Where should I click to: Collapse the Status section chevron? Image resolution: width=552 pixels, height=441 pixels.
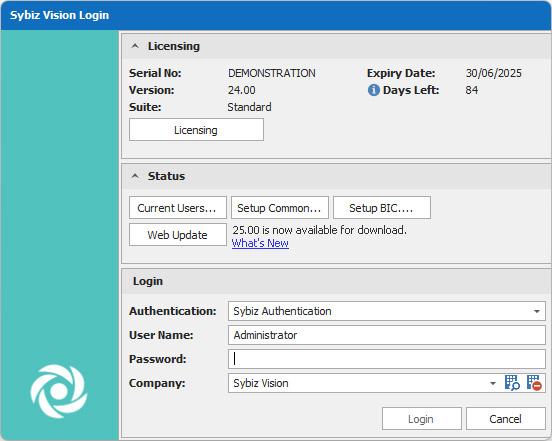pyautogui.click(x=135, y=176)
